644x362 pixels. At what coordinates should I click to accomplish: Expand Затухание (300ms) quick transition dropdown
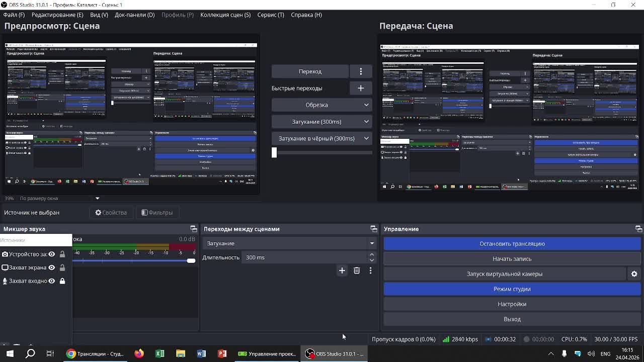tap(366, 122)
